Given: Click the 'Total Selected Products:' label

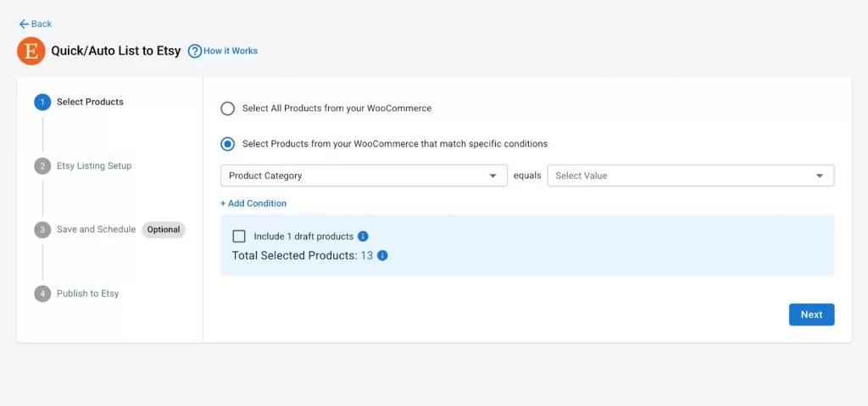Looking at the screenshot, I should click(x=295, y=256).
